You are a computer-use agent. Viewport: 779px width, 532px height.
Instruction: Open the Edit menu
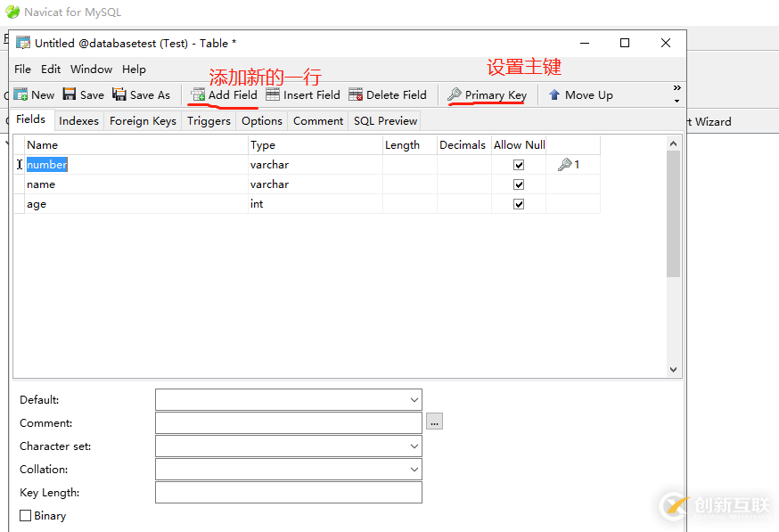51,69
